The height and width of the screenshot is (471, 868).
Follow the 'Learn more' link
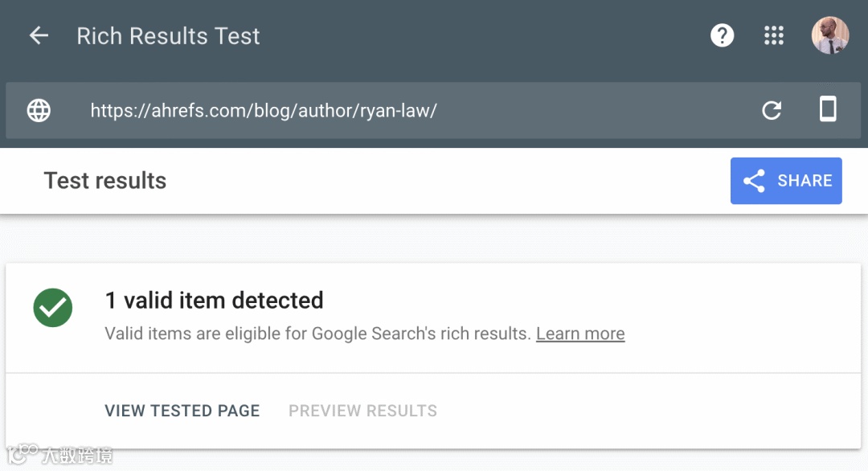[580, 334]
